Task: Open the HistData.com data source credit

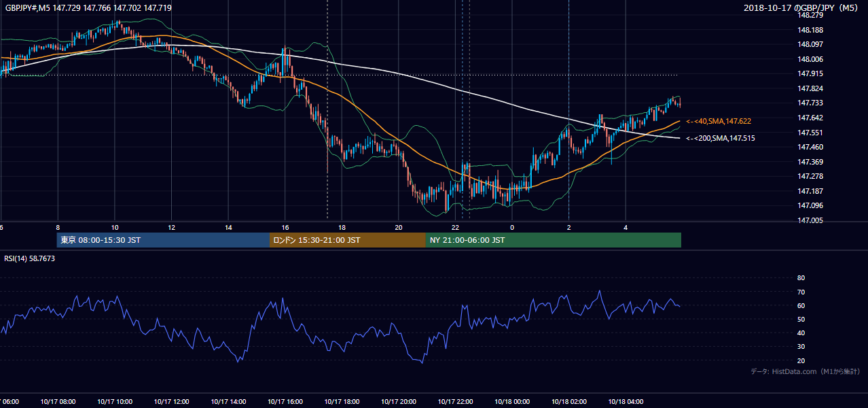Action: coord(806,371)
